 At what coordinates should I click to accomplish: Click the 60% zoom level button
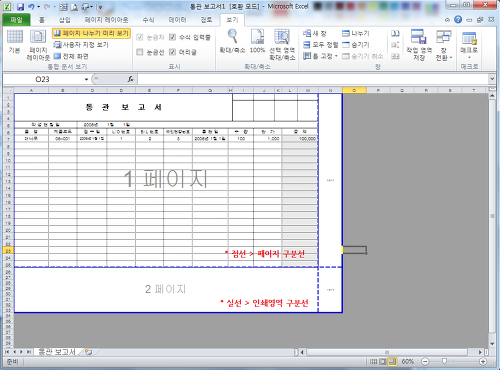(x=408, y=361)
